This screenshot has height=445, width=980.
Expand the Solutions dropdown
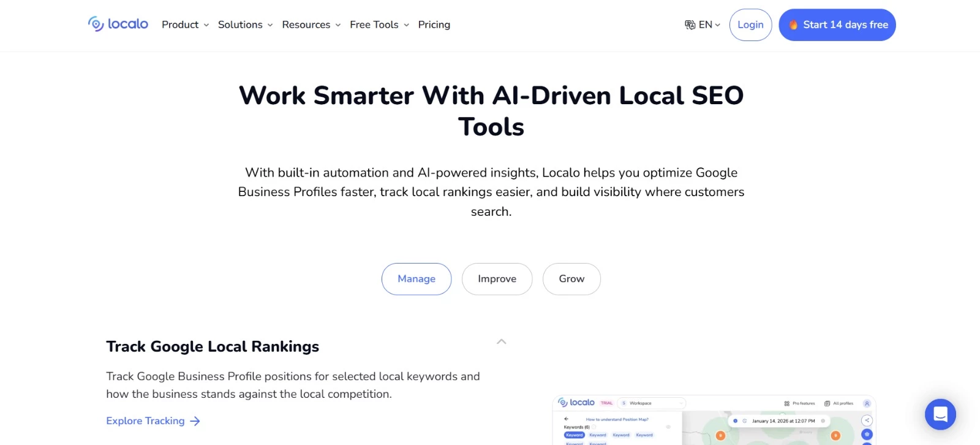pos(245,25)
